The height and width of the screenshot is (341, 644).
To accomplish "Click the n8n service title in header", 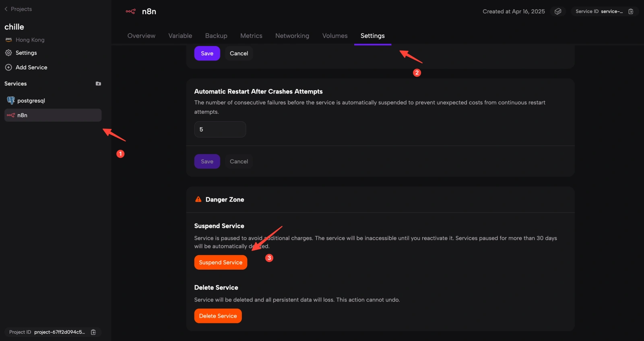I will pos(149,11).
